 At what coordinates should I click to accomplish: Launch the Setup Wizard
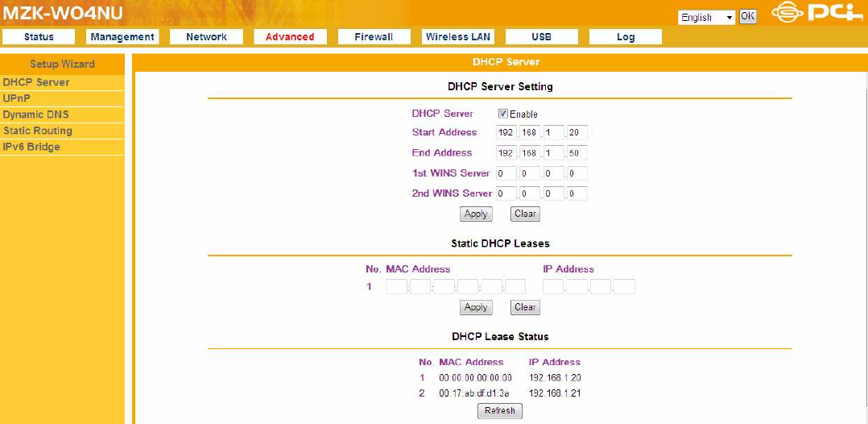62,64
